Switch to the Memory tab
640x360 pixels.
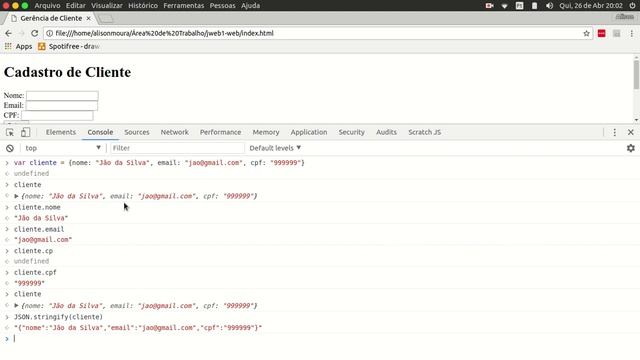click(266, 132)
